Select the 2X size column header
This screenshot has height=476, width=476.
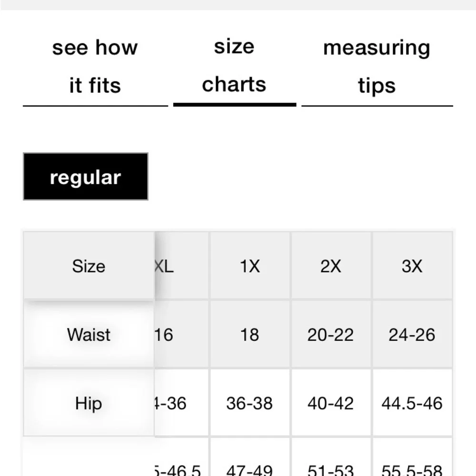pos(331,266)
